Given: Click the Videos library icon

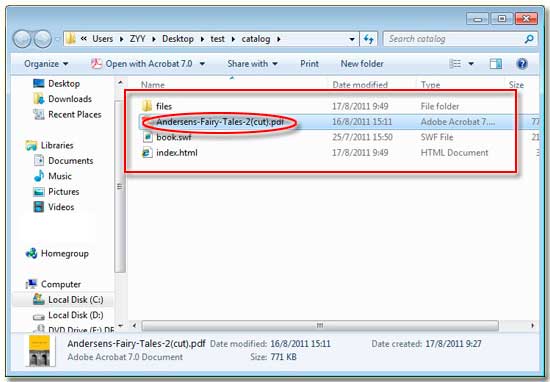Looking at the screenshot, I should coord(39,207).
